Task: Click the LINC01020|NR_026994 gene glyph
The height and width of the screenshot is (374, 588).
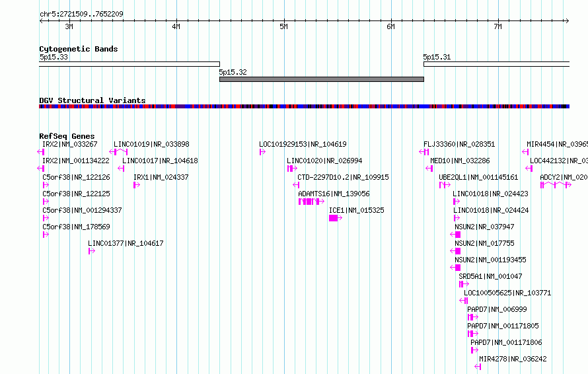Action: point(292,168)
